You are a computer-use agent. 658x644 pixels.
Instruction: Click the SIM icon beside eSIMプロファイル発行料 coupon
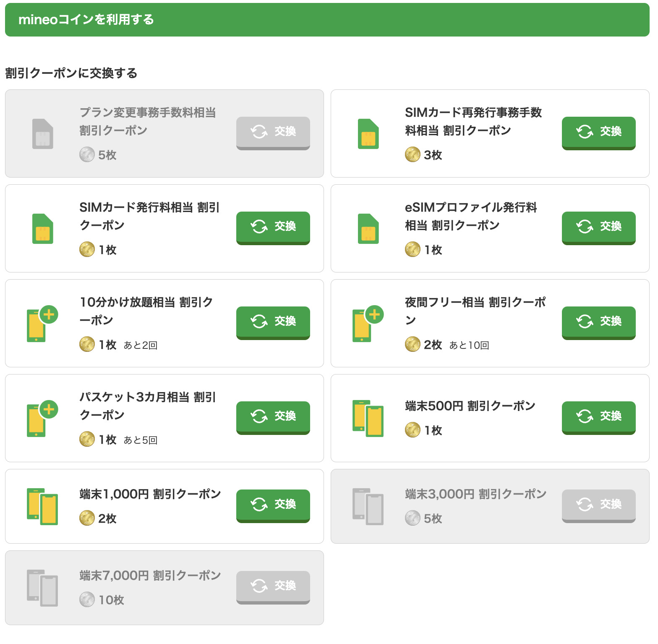[368, 229]
